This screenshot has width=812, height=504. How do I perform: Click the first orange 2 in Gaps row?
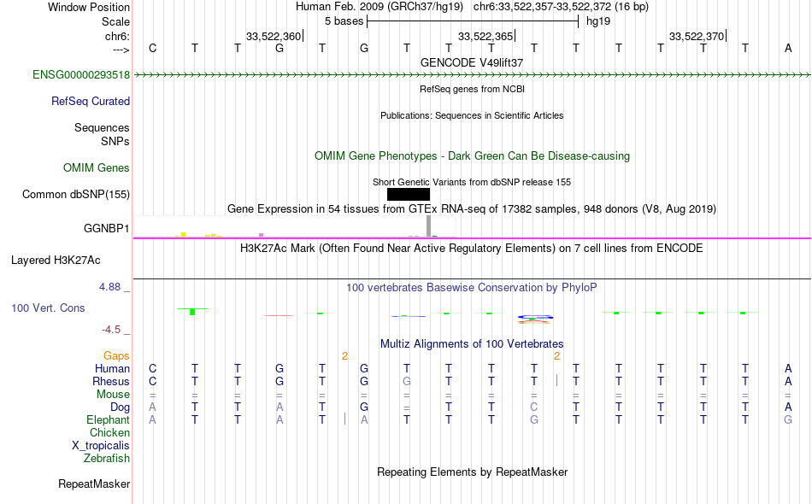345,356
